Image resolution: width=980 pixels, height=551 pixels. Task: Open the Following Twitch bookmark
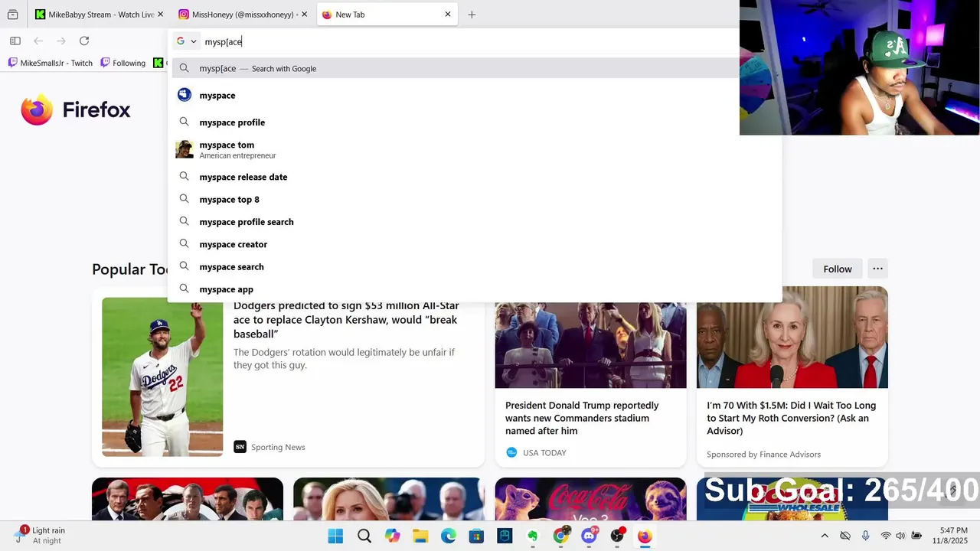pyautogui.click(x=122, y=63)
